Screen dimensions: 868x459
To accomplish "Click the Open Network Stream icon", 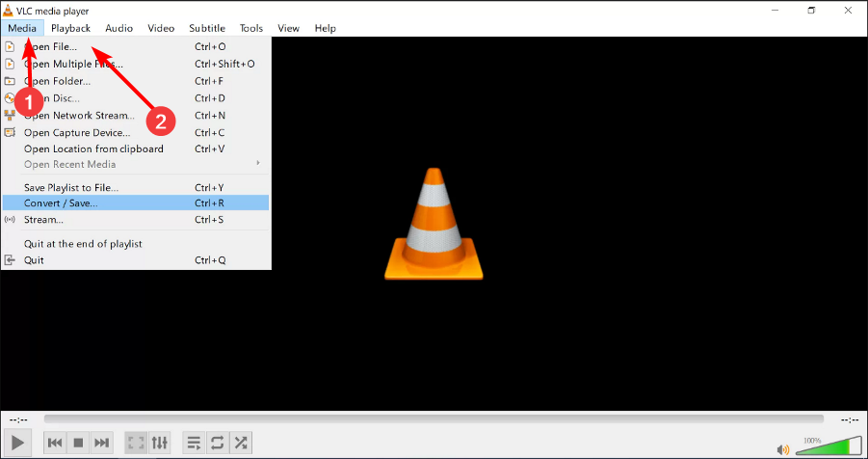I will coord(10,116).
